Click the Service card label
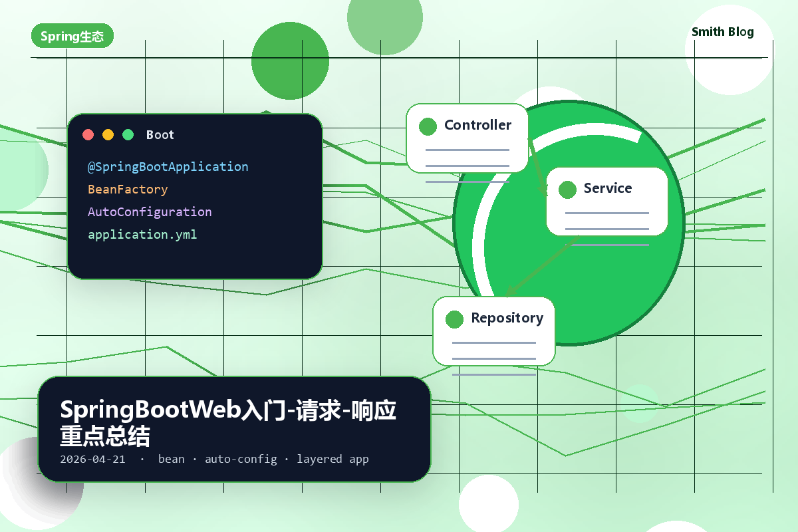The width and height of the screenshot is (798, 532). (x=608, y=188)
